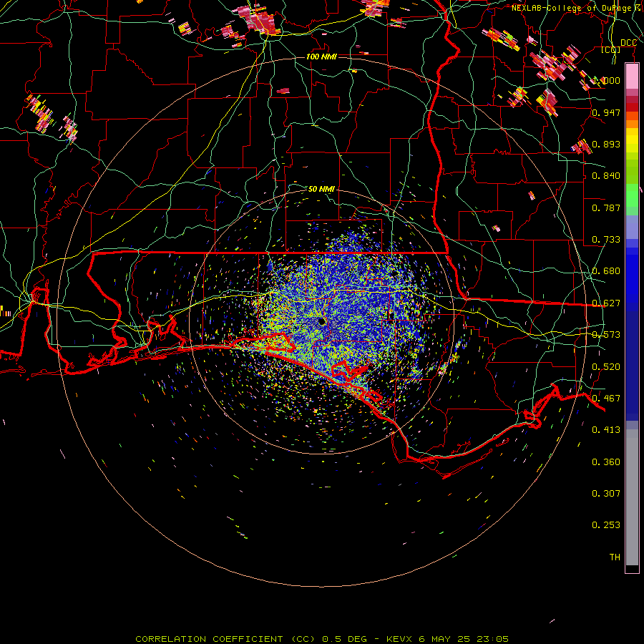Click the TH threshold label
The image size is (644, 644).
click(x=615, y=557)
